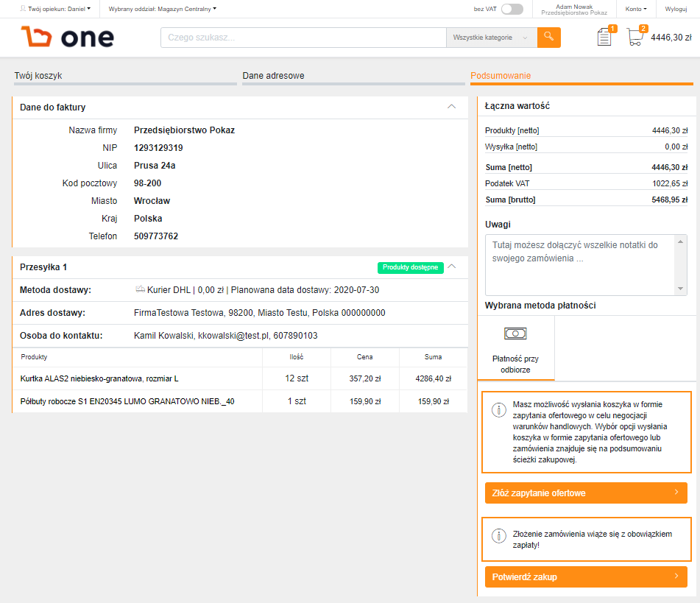Image resolution: width=700 pixels, height=603 pixels.
Task: Click the account manager person icon
Action: (23, 9)
